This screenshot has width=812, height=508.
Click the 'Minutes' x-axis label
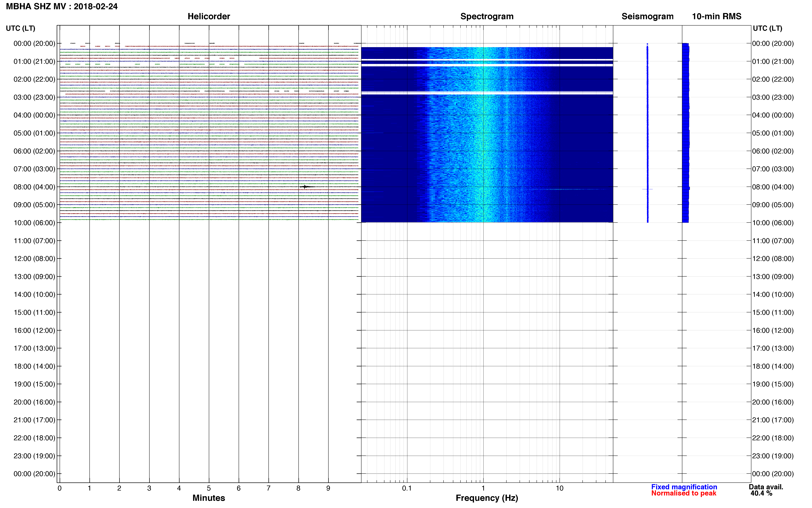click(x=208, y=498)
